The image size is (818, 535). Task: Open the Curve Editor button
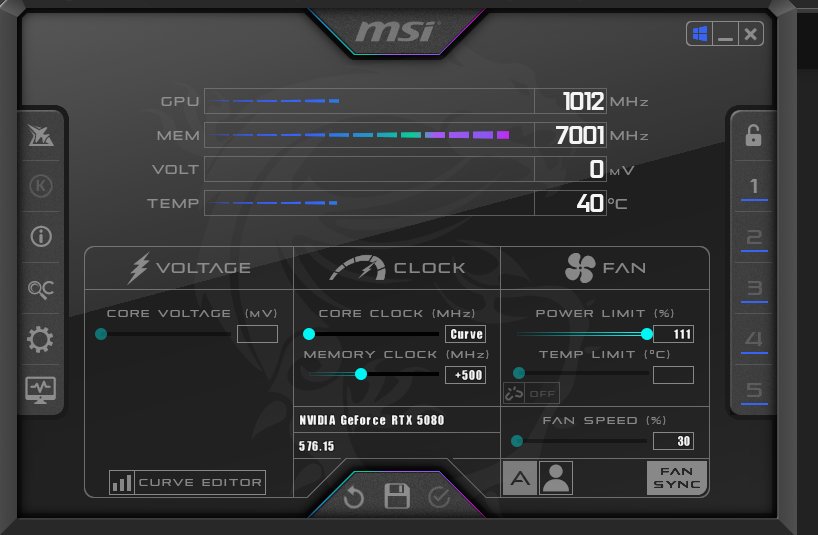click(x=187, y=482)
